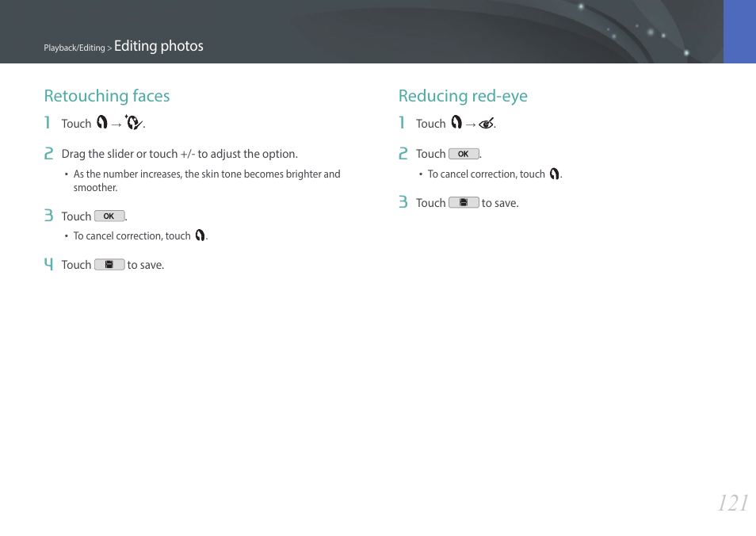This screenshot has width=756, height=536.
Task: Click the OK button in Reducing red-eye step 2
Action: point(464,154)
